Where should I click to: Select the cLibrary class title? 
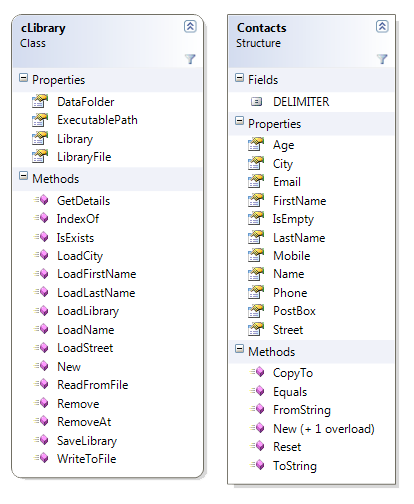[43, 28]
